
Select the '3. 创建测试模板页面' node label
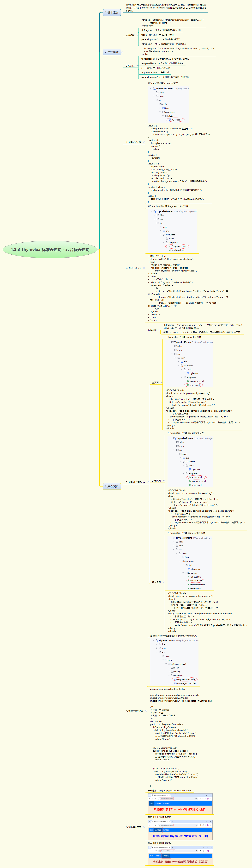pos(136,482)
